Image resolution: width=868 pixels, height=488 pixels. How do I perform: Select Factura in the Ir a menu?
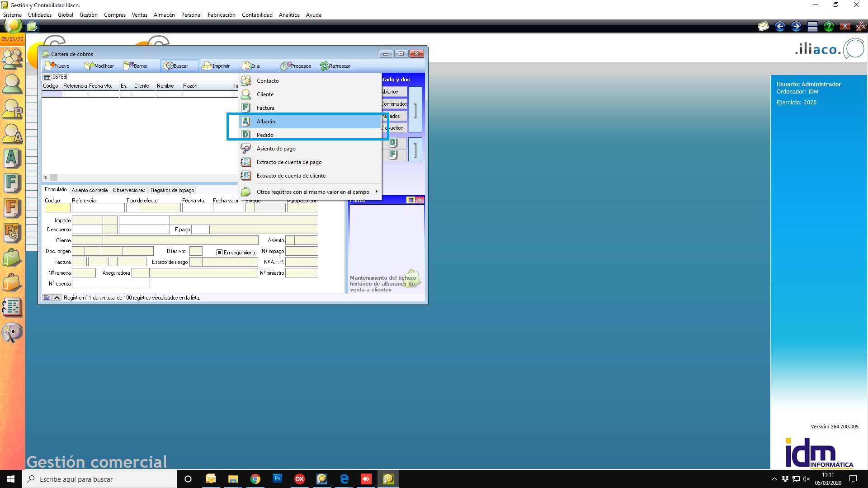(310, 108)
